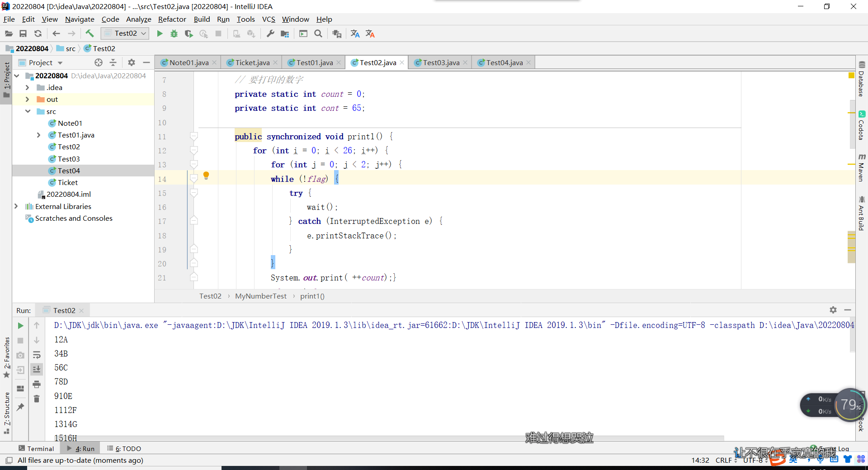
Task: Build the project with the green hammer icon
Action: [x=90, y=33]
